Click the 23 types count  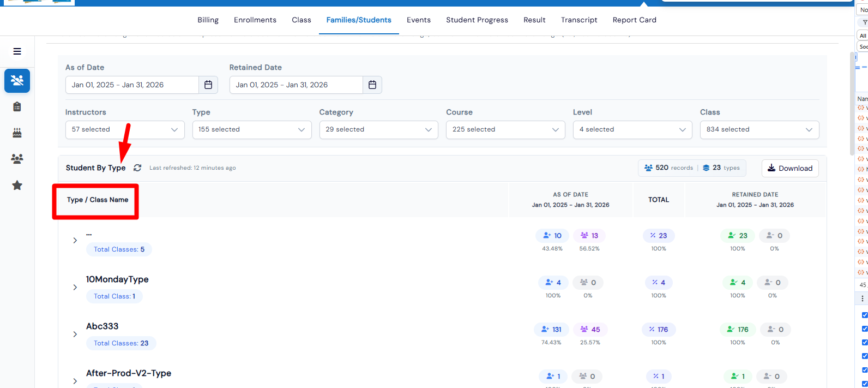[721, 168]
